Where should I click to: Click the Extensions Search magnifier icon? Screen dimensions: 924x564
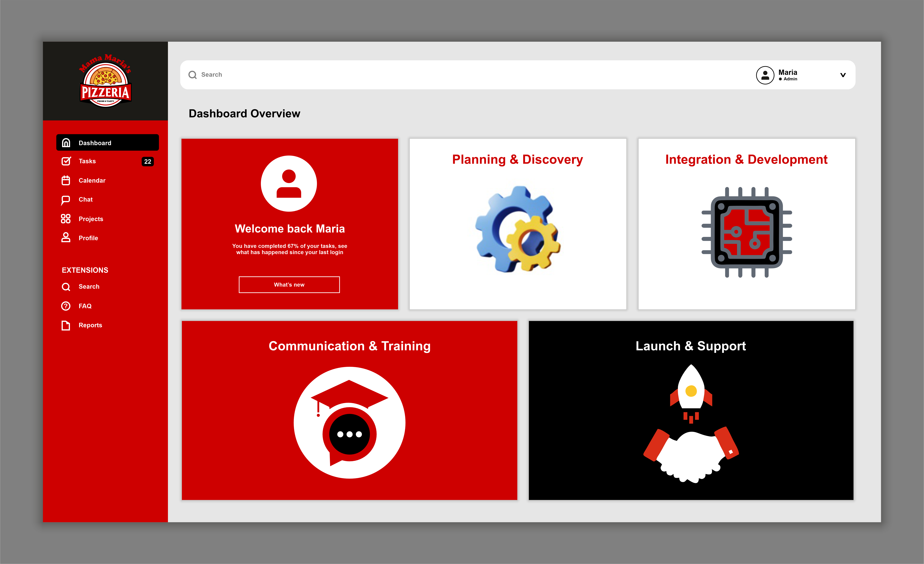click(66, 287)
